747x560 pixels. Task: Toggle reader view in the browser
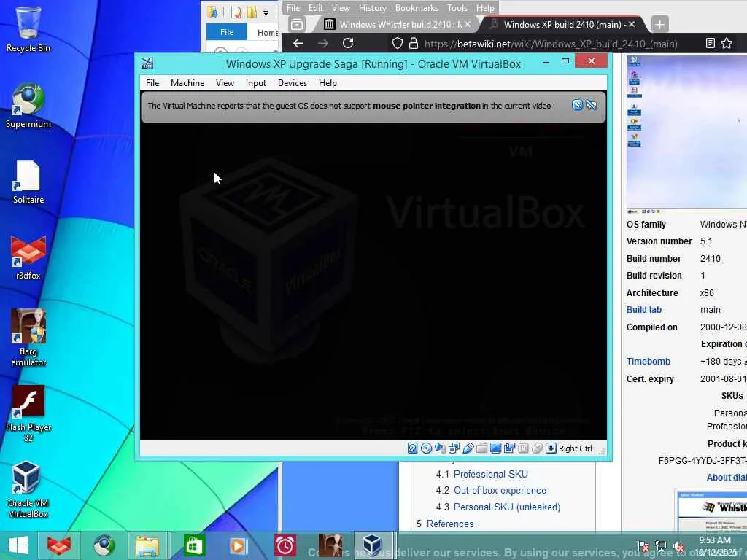(x=710, y=43)
